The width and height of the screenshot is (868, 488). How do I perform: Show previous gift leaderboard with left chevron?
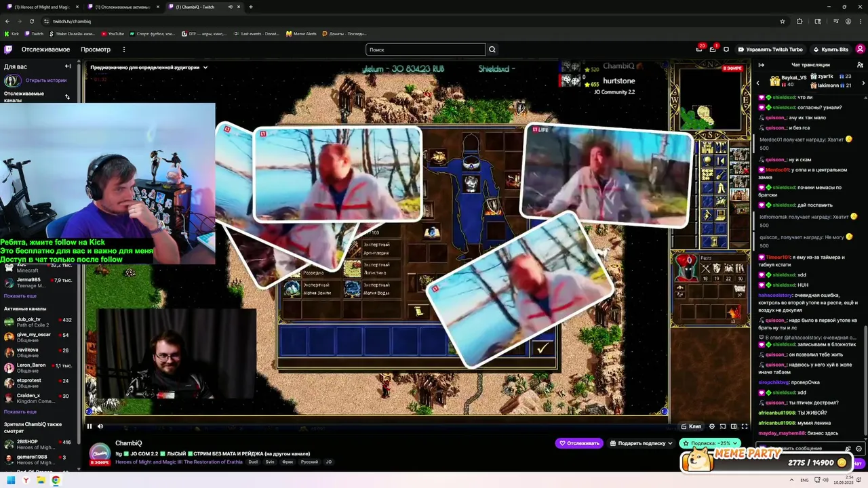[x=758, y=83]
